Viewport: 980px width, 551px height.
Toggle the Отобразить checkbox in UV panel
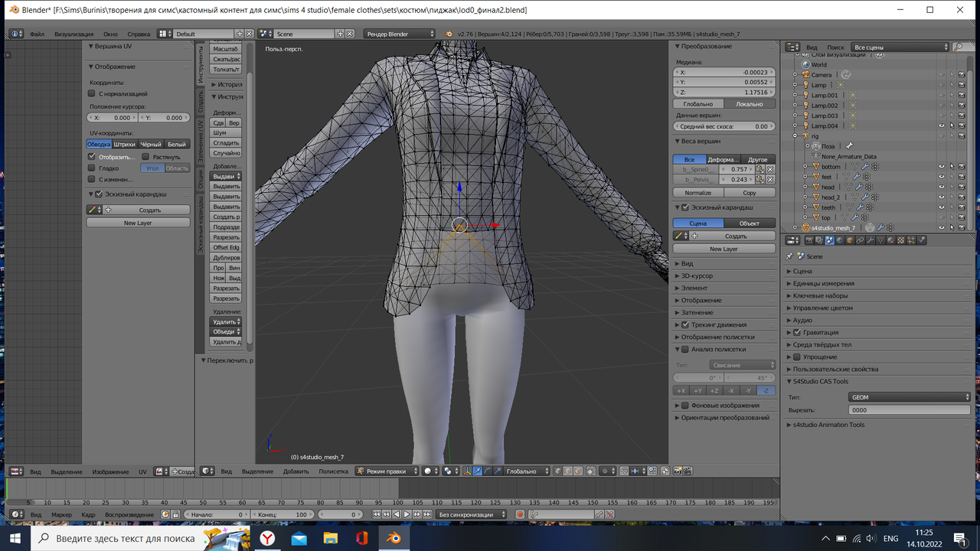coord(91,157)
